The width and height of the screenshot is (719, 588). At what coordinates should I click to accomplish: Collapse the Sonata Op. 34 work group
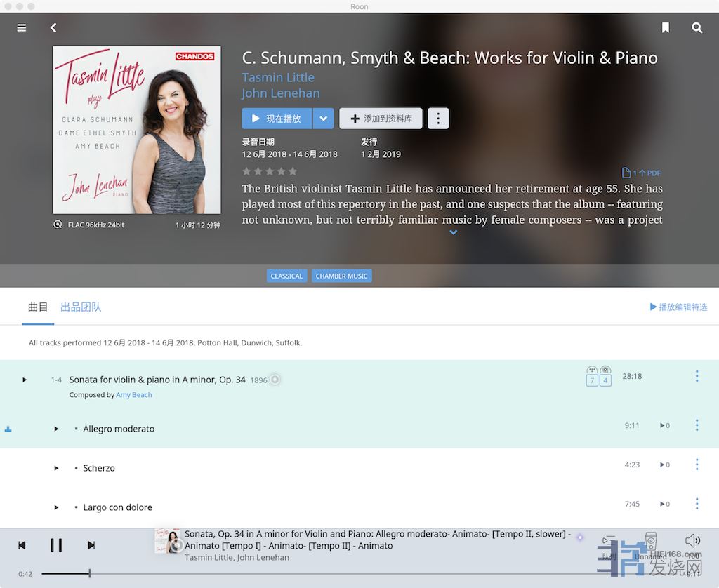click(x=25, y=380)
